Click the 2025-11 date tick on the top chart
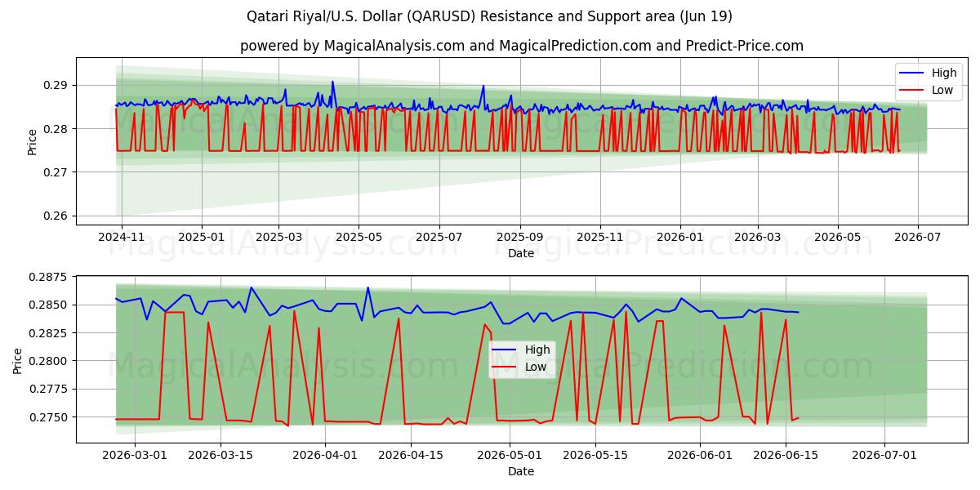980x490 pixels. pos(599,236)
